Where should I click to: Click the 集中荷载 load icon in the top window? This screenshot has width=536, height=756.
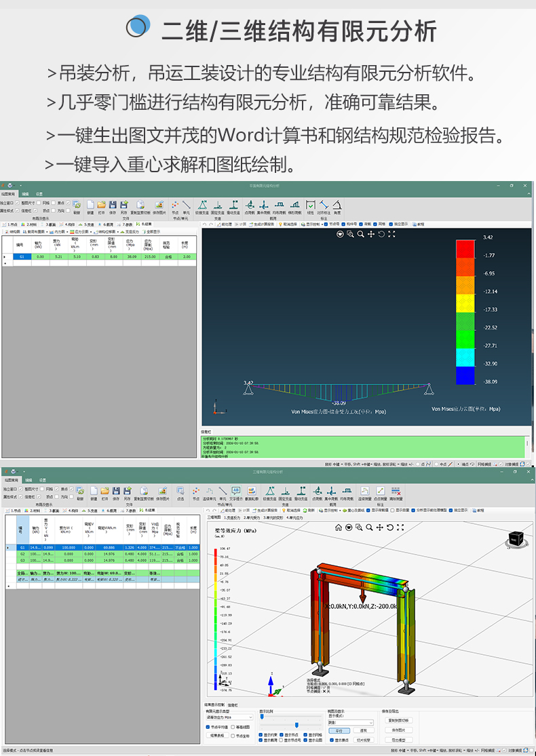[x=264, y=205]
